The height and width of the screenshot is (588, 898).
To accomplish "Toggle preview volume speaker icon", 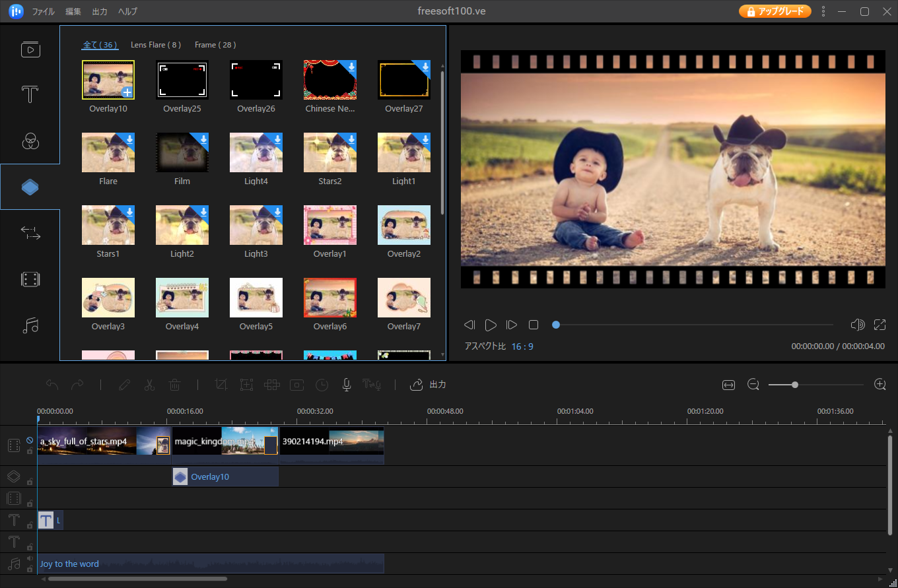I will [858, 325].
